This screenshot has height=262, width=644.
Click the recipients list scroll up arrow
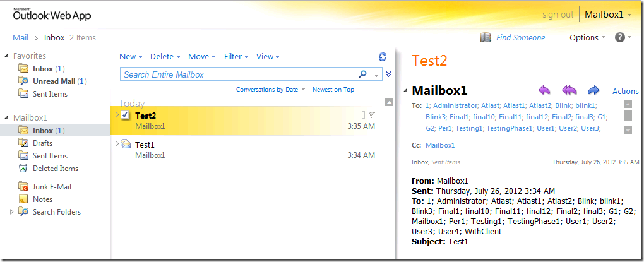click(628, 104)
